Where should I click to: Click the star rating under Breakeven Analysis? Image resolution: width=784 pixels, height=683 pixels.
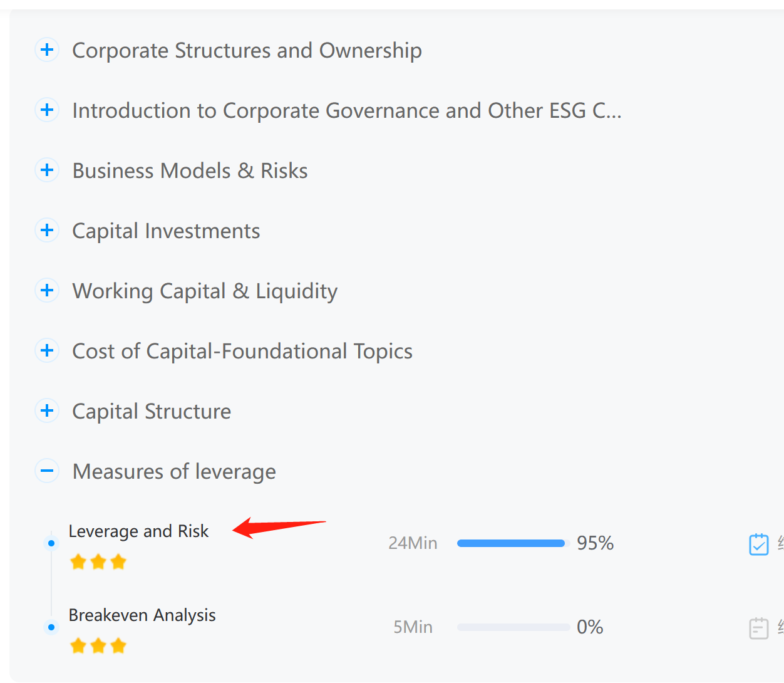98,645
